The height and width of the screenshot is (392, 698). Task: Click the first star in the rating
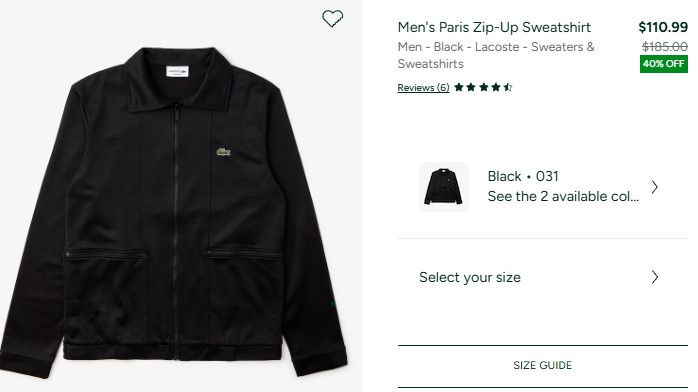coord(459,88)
